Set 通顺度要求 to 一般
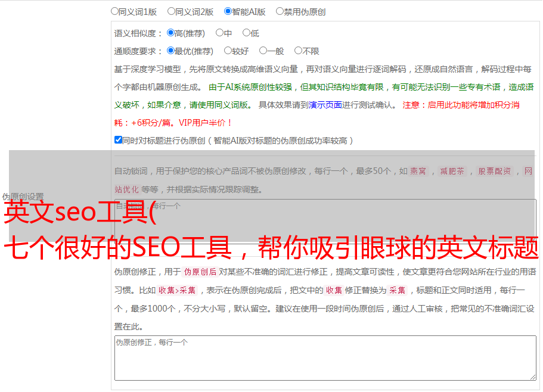Image resolution: width=543 pixels, height=392 pixels. (x=263, y=51)
